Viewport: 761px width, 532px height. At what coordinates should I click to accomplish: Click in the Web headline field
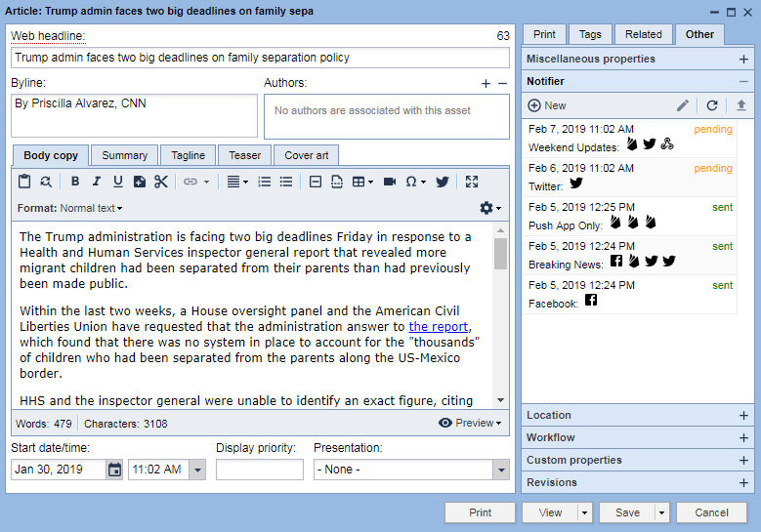[x=260, y=58]
